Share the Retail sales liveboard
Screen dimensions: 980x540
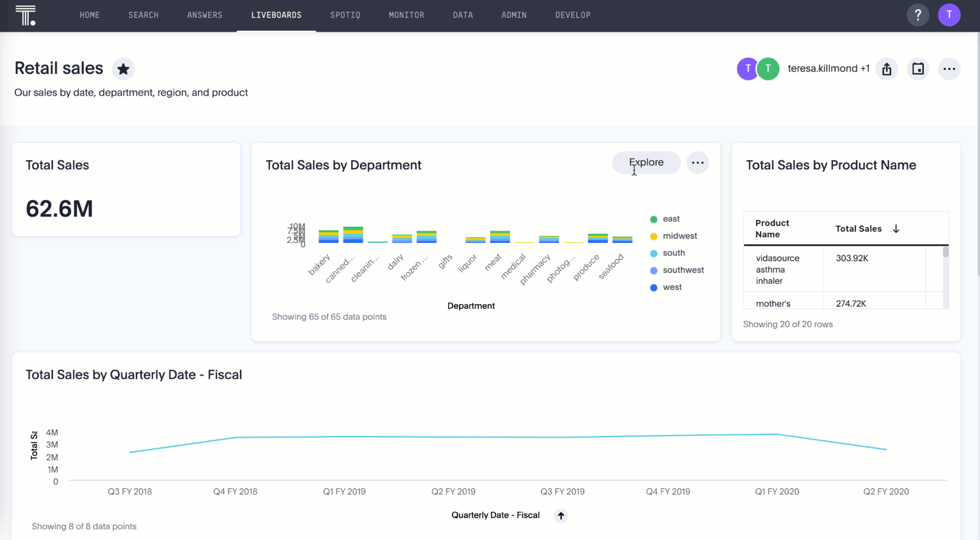pyautogui.click(x=887, y=69)
